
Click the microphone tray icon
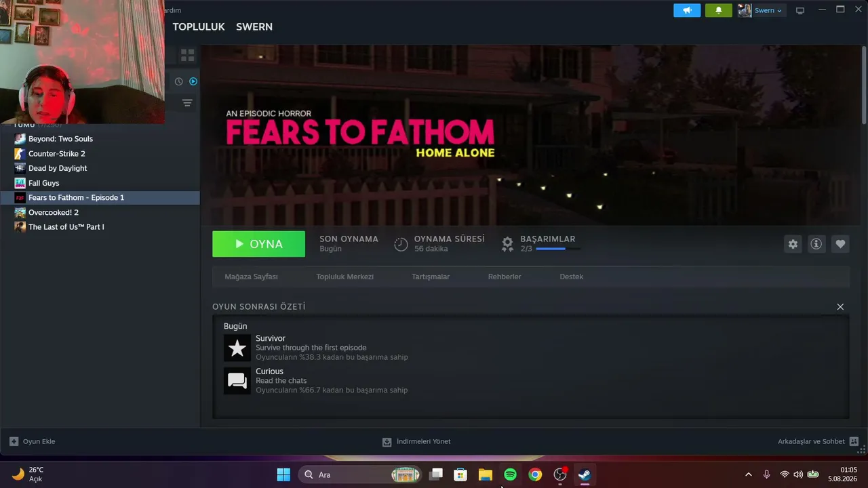click(x=766, y=474)
